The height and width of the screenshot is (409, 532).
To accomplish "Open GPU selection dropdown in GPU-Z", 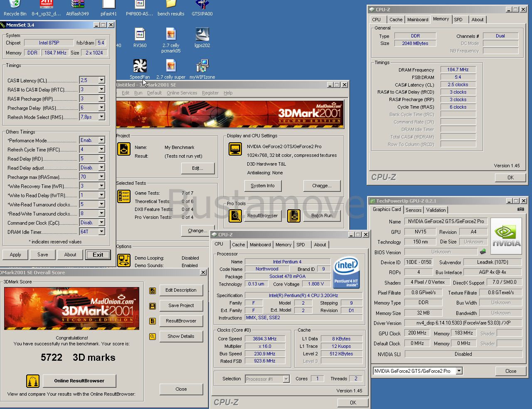I will (x=459, y=371).
